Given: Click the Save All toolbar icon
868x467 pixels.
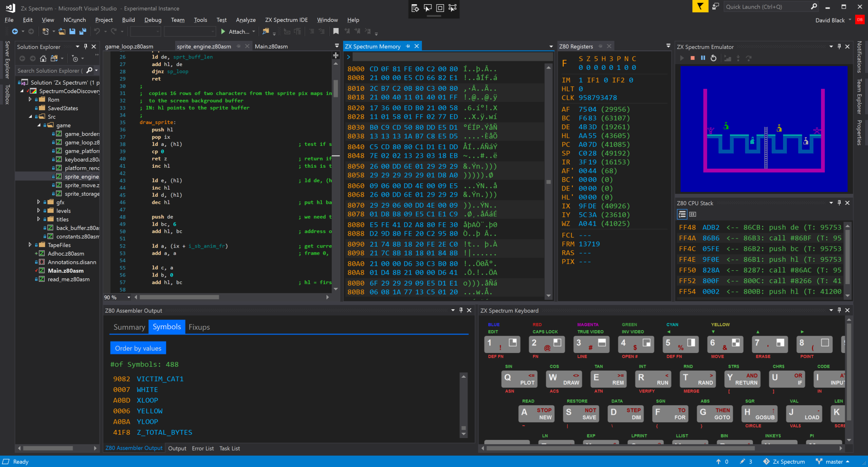Looking at the screenshot, I should pos(83,31).
